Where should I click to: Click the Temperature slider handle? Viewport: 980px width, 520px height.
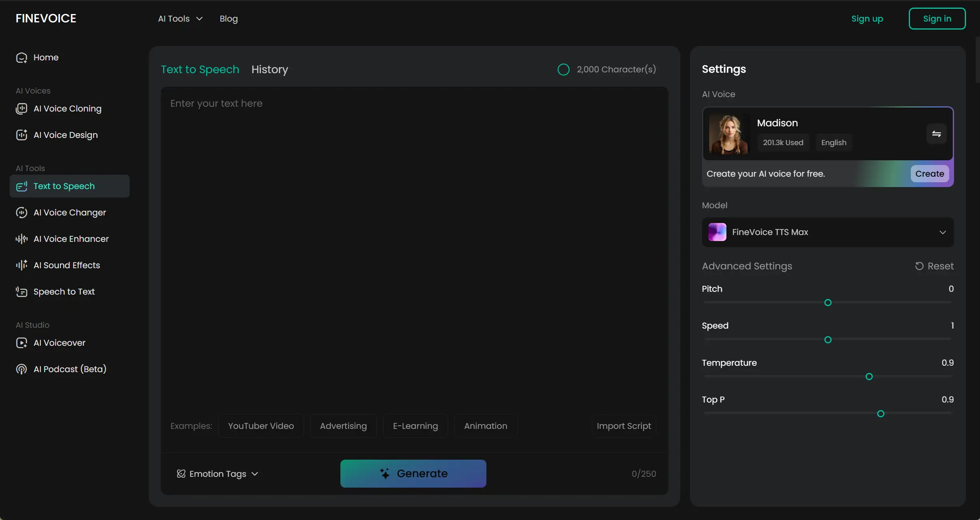pos(869,377)
